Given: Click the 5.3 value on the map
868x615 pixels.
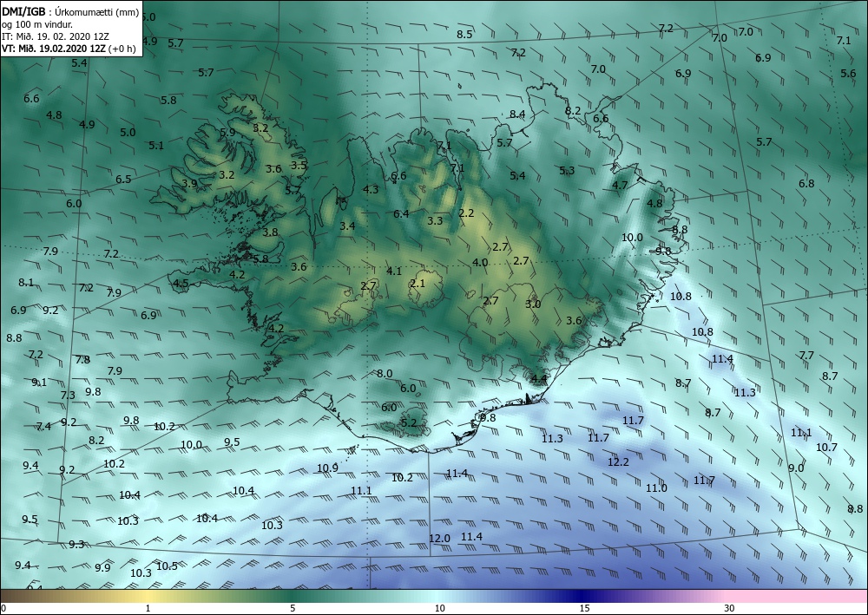Looking at the screenshot, I should [x=567, y=171].
